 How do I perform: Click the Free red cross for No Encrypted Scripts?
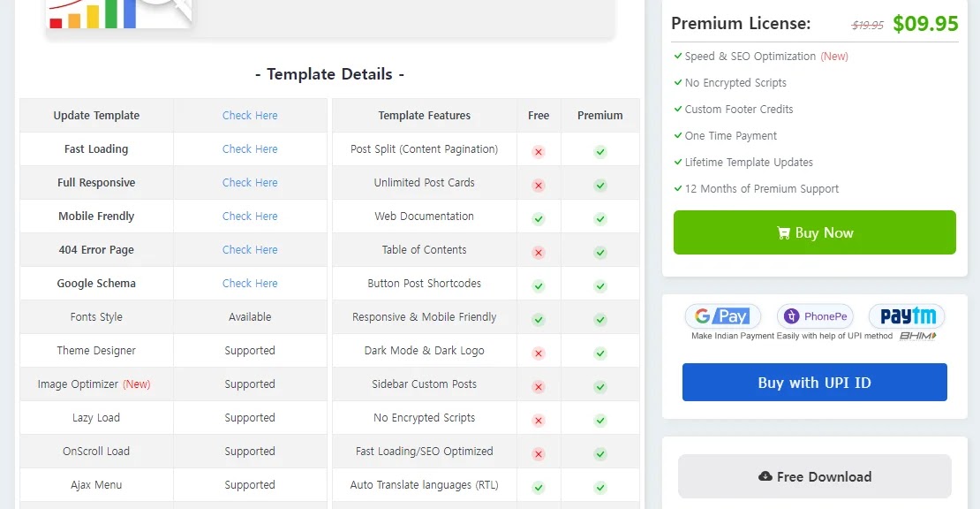539,421
